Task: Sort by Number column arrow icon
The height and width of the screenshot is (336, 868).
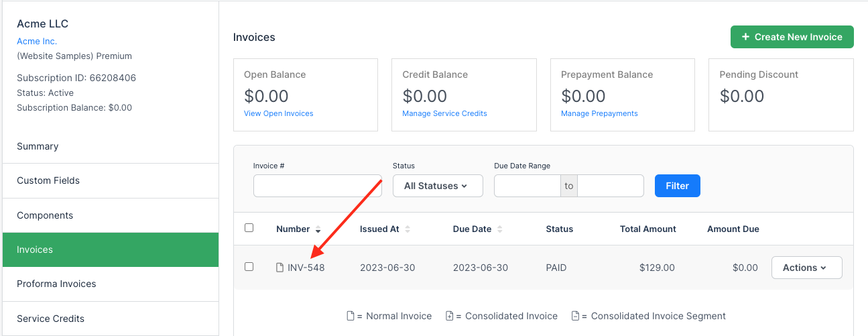Action: click(x=318, y=229)
